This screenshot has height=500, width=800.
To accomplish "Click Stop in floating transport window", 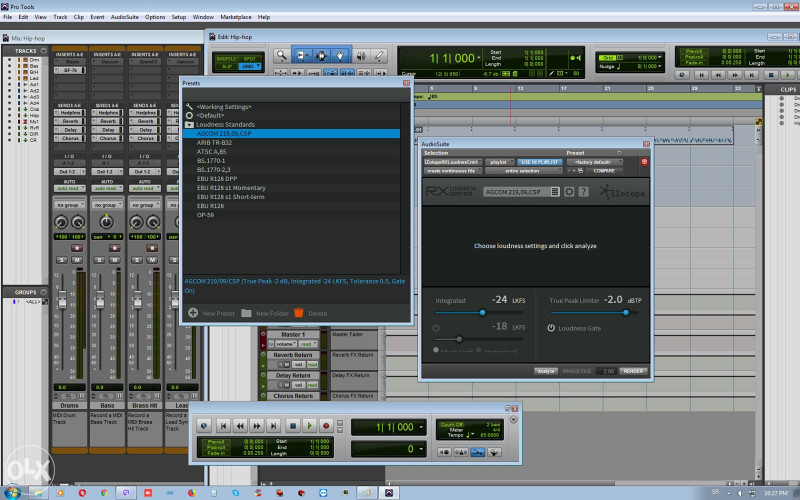I will [x=293, y=426].
